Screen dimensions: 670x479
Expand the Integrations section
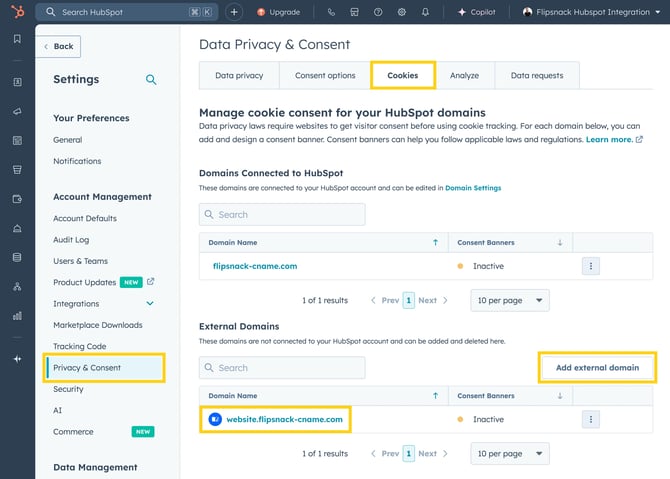(150, 304)
